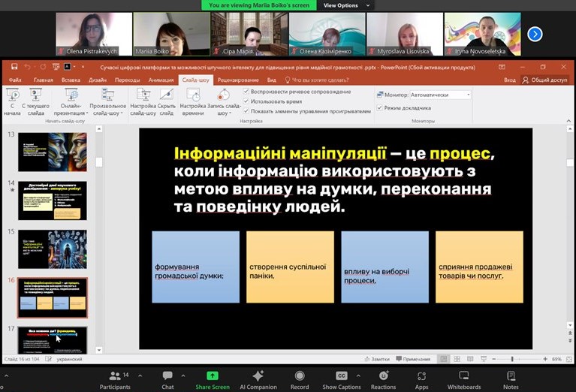Switch to the 'Анимация' ribbon tab
The height and width of the screenshot is (392, 576).
(161, 80)
